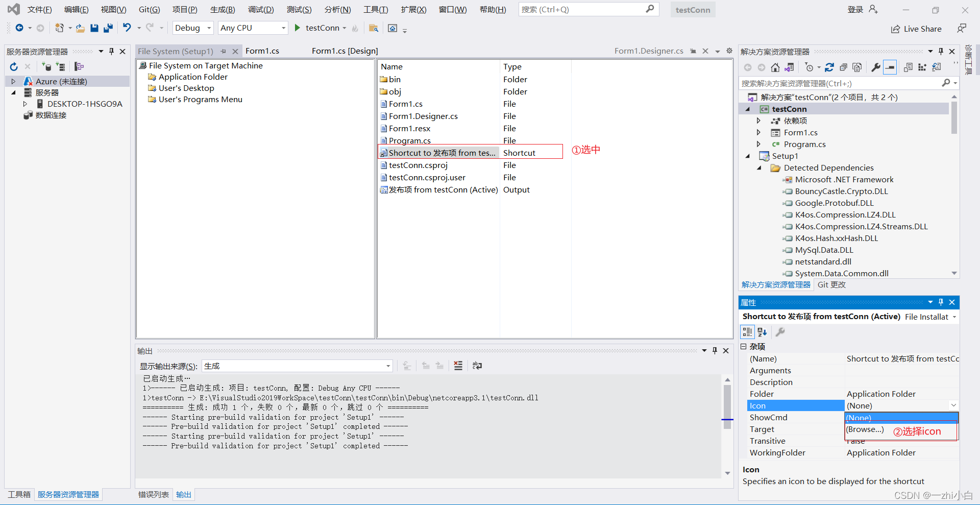Clear all text in the Output window
Screen dimensions: 980x505
click(x=458, y=366)
